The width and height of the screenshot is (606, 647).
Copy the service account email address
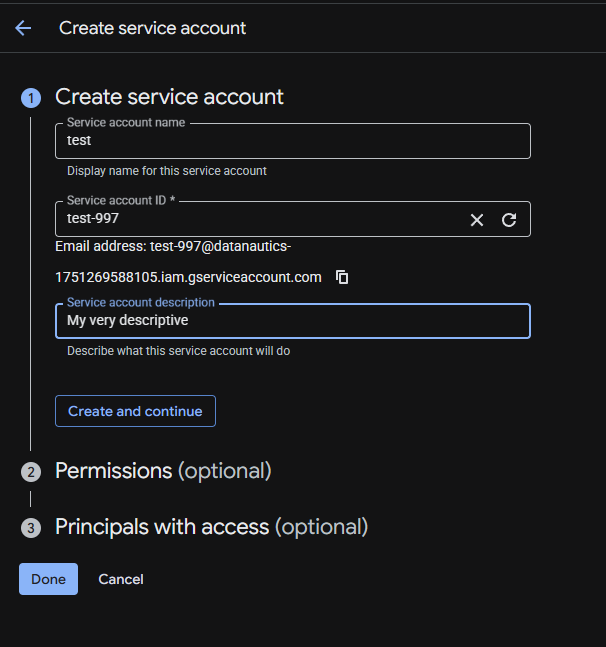click(x=342, y=277)
